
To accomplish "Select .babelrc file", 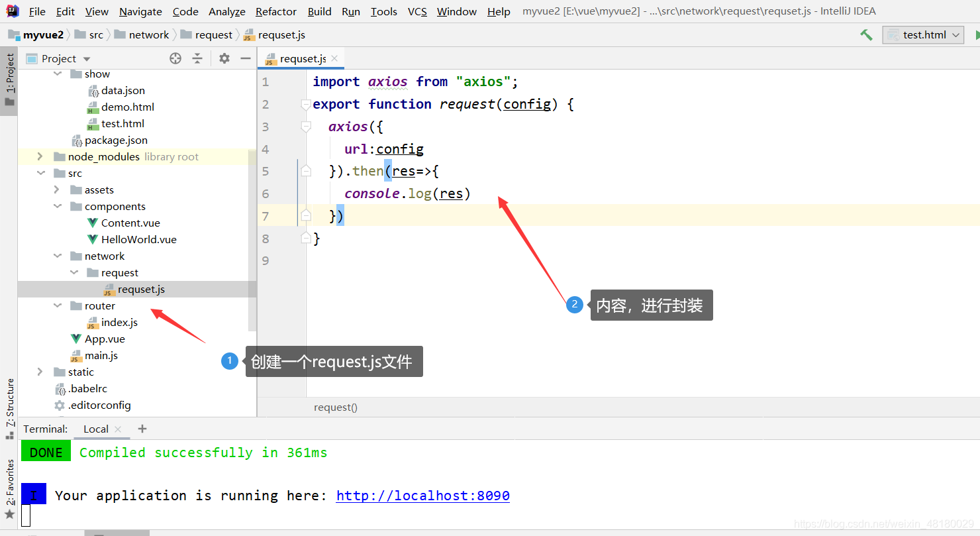I will pyautogui.click(x=87, y=388).
